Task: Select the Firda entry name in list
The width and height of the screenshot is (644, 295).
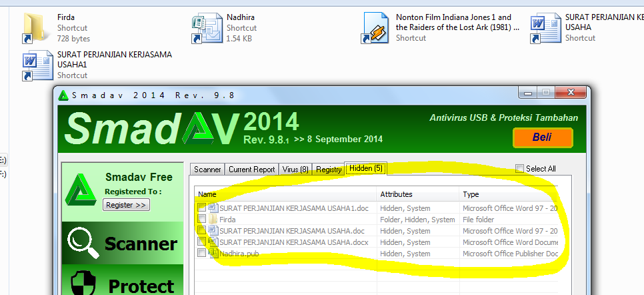Action: pos(227,220)
